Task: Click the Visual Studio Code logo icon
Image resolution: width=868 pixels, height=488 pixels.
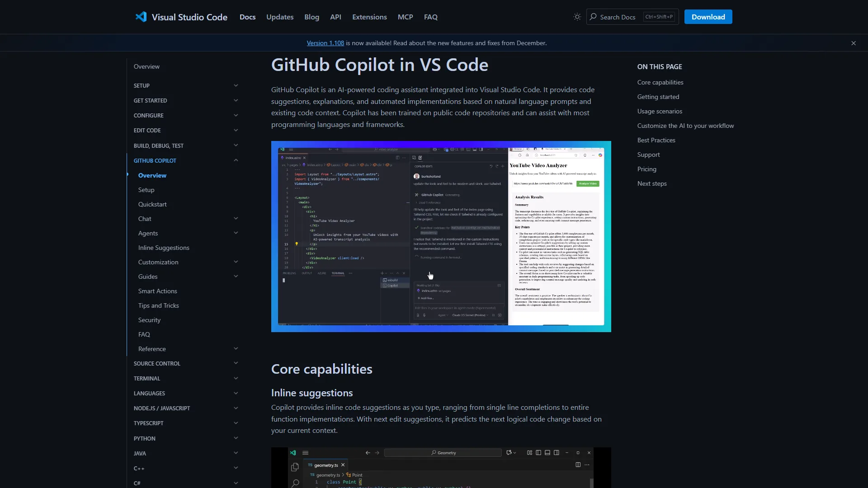Action: click(x=141, y=17)
